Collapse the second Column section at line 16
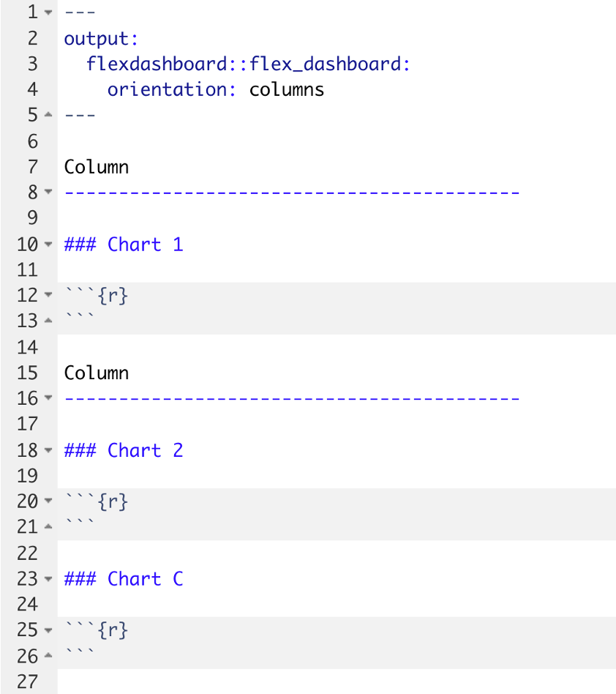Screen dimensions: 616x694 pos(48,398)
